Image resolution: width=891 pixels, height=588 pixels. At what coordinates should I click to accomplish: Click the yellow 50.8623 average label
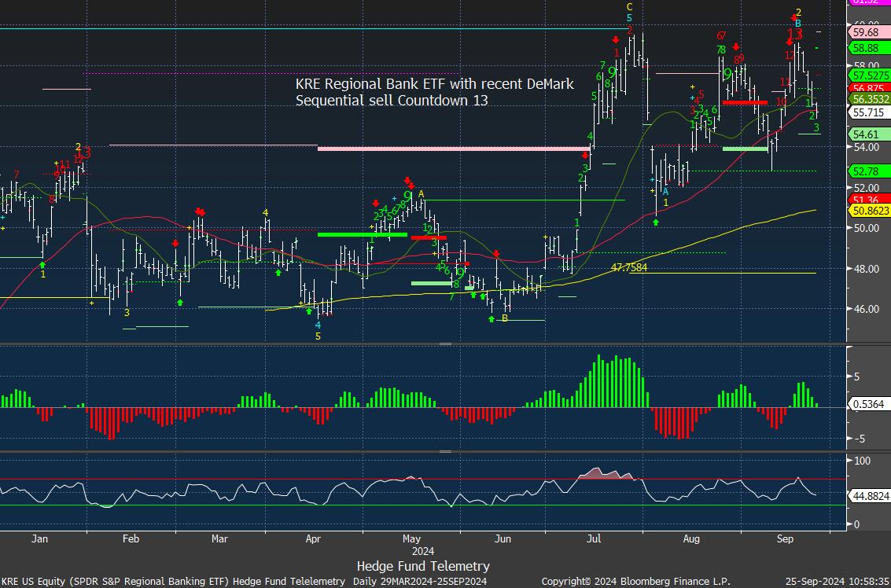point(869,210)
